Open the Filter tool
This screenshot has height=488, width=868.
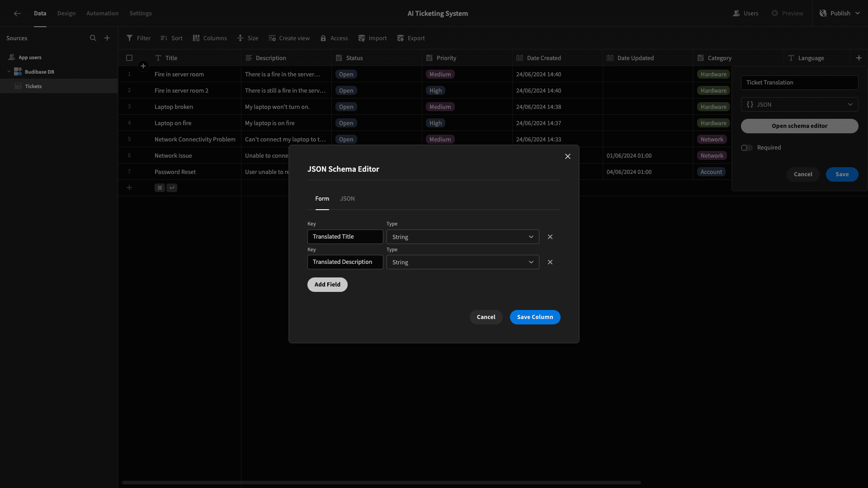point(138,38)
